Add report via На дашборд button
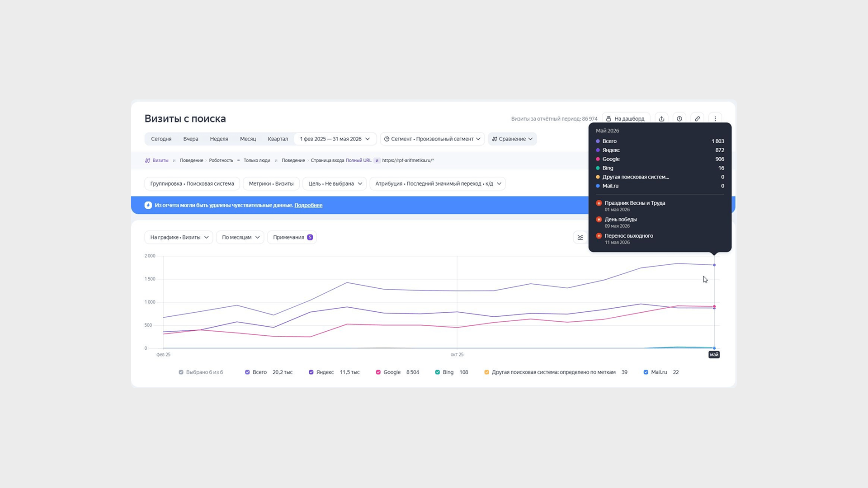868x488 pixels. 626,119
